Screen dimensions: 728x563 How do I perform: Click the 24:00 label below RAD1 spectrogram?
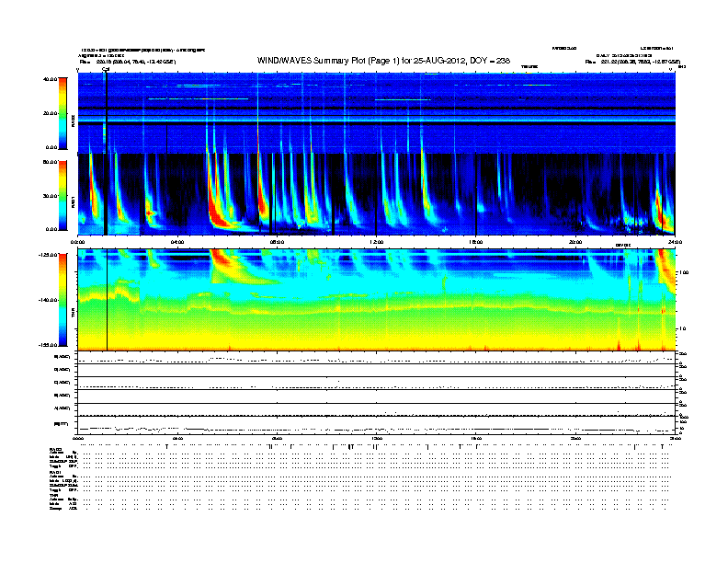675,242
